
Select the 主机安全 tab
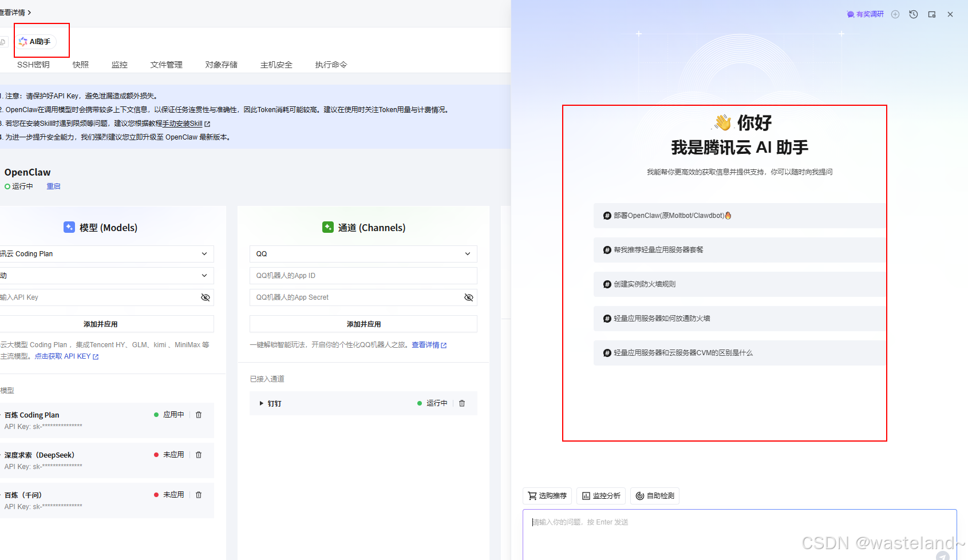pyautogui.click(x=276, y=65)
